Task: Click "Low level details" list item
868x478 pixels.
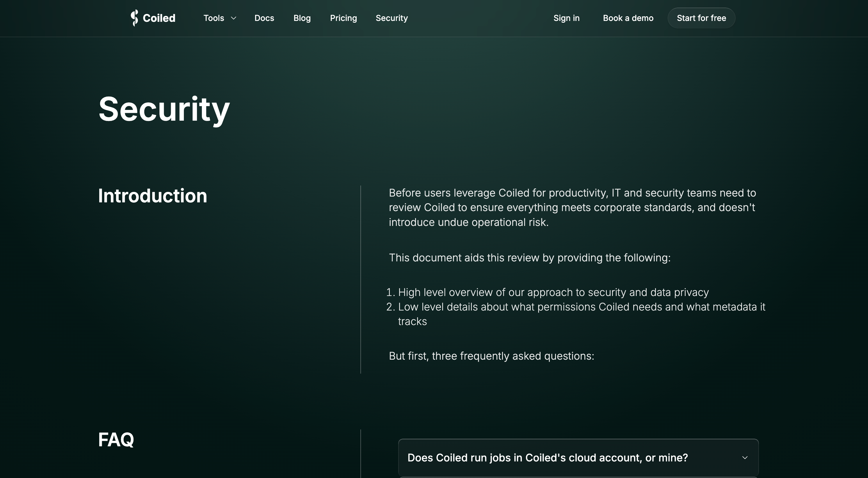Action: [x=581, y=314]
